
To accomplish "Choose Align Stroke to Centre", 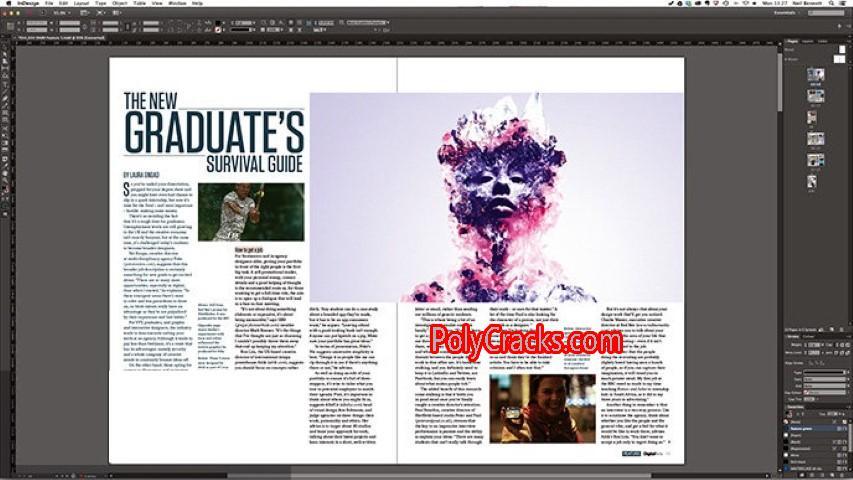I will click(x=811, y=364).
